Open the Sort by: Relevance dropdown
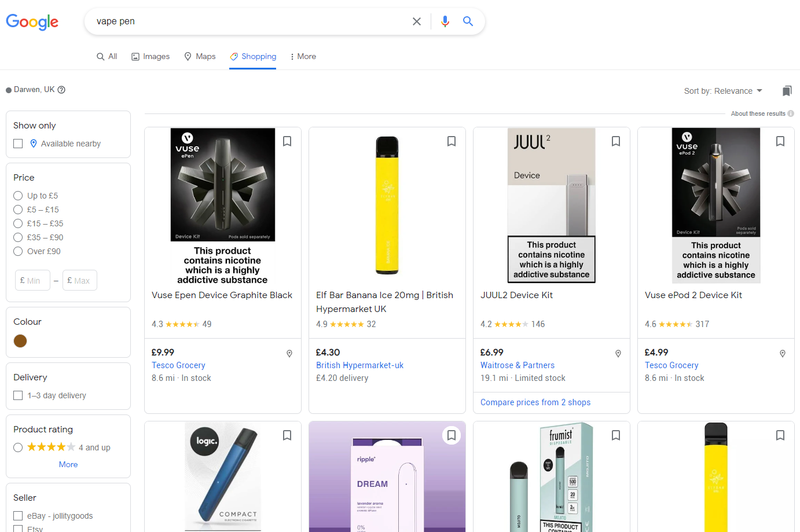The width and height of the screenshot is (800, 532). (x=723, y=91)
